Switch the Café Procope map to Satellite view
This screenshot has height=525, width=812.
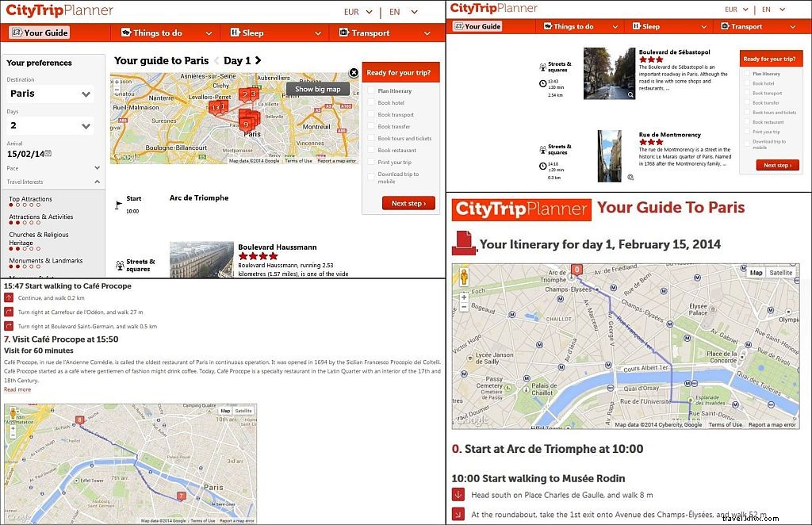point(243,411)
